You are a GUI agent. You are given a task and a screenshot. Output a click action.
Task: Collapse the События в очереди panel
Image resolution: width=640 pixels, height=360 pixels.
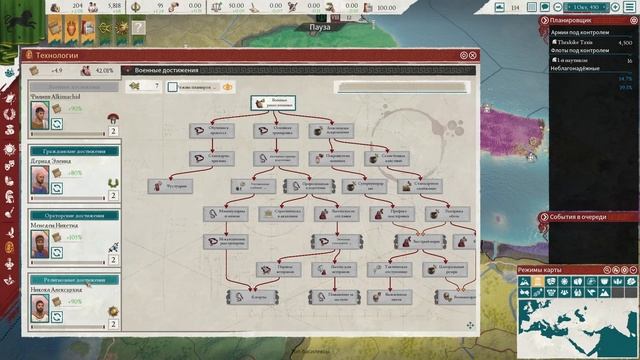544,217
